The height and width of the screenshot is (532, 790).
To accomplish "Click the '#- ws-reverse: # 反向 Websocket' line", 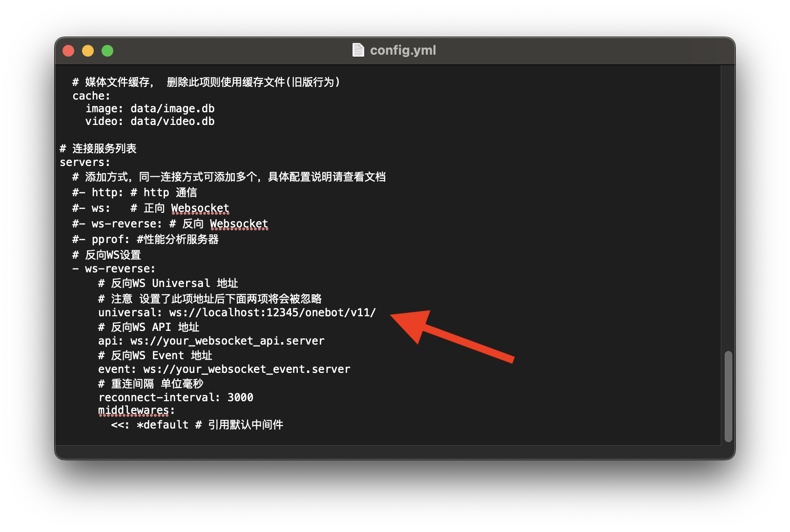I will point(170,224).
